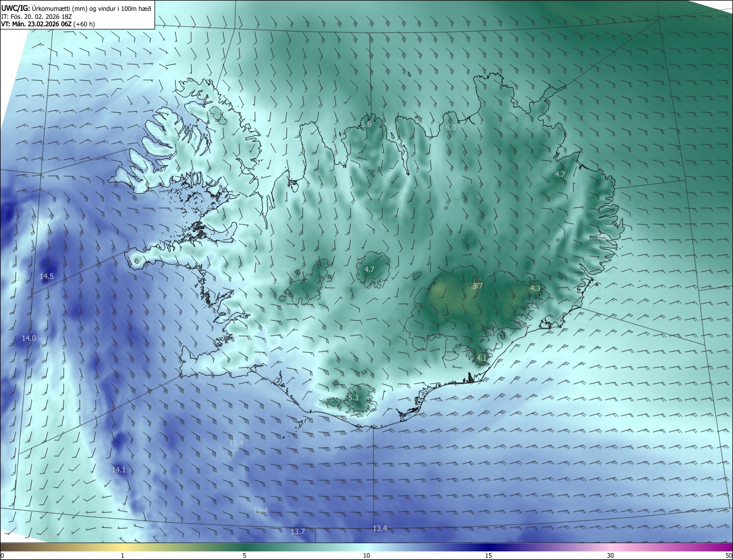The image size is (733, 560).
Task: Click the 13.4 value label on the map
Action: click(x=380, y=528)
